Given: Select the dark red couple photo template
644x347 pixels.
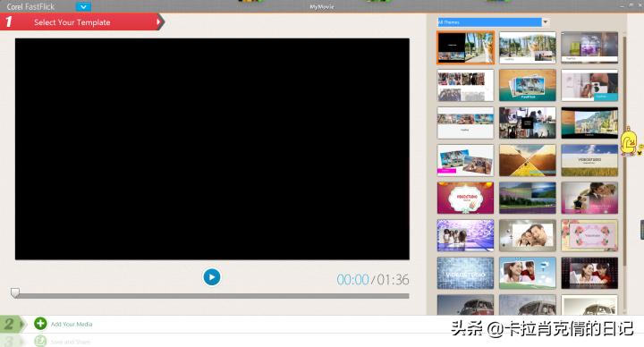Looking at the screenshot, I should [x=589, y=273].
